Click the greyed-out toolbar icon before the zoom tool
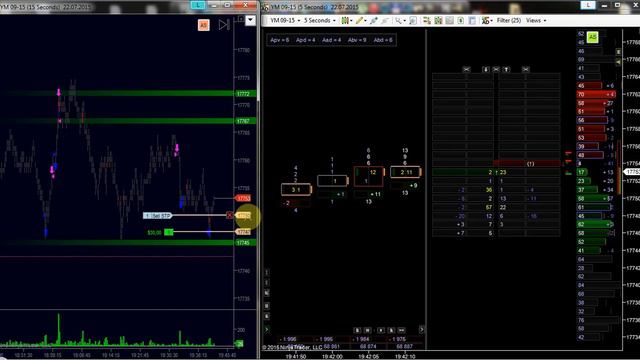The width and height of the screenshot is (640, 360). (384, 20)
